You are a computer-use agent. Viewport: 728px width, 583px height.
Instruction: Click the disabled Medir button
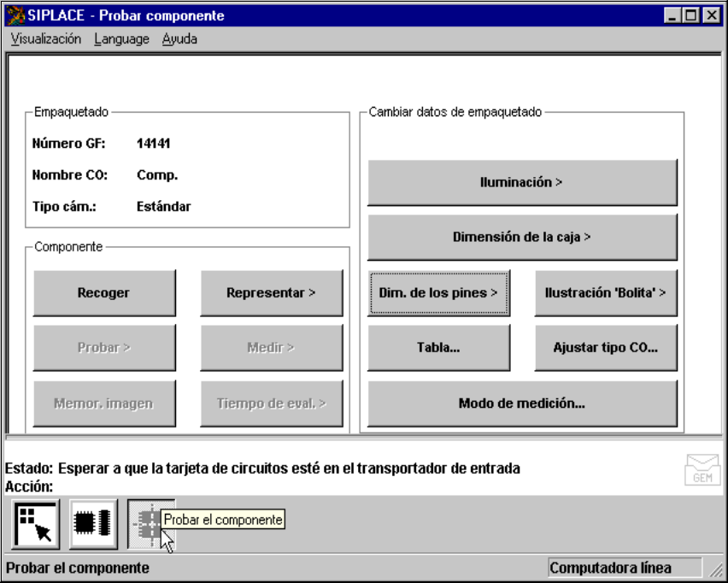(x=272, y=347)
